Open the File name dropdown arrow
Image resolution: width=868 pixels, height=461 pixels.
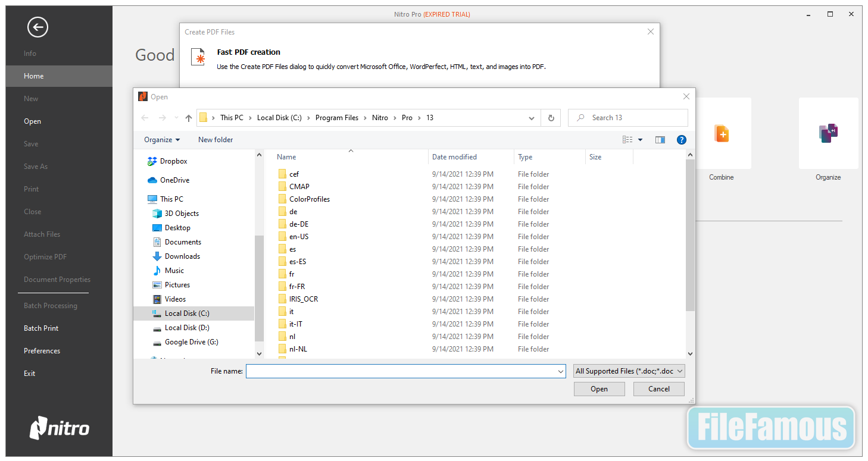click(560, 371)
